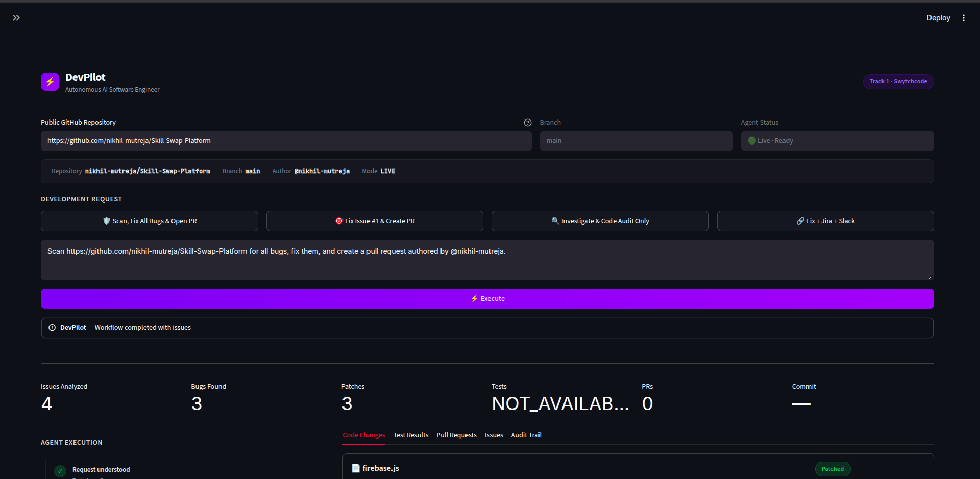Open the Audit Trail tab
Viewport: 980px width, 479px height.
526,435
